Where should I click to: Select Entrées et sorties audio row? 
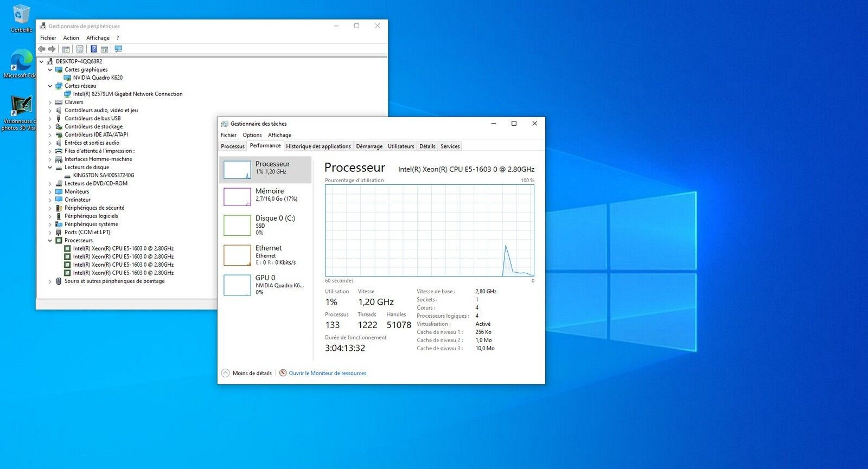92,143
